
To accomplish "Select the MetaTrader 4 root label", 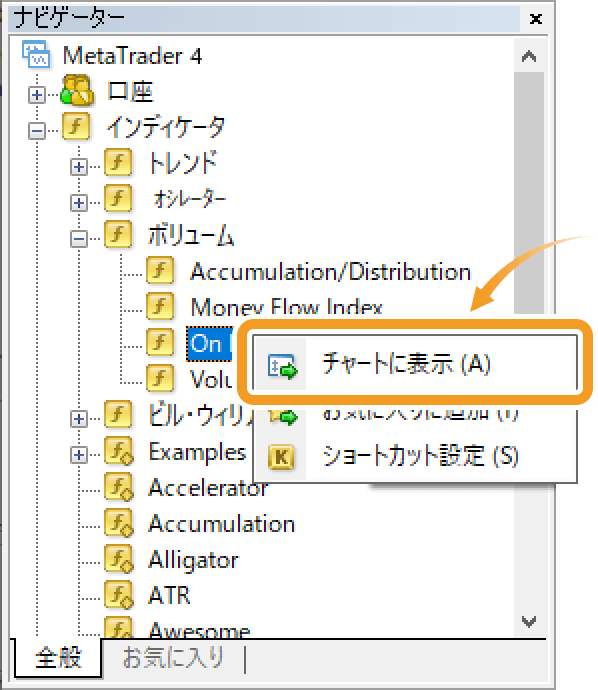I will point(132,56).
